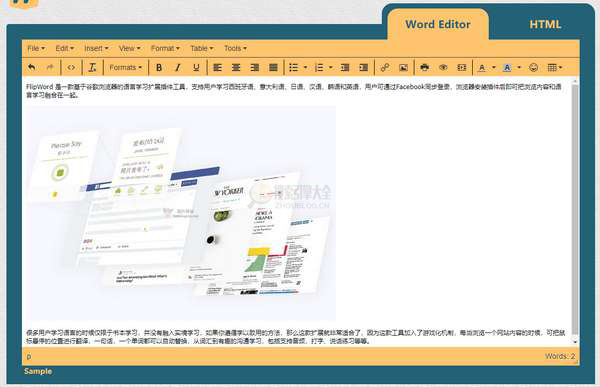
Task: Open the Formats dropdown
Action: 126,68
